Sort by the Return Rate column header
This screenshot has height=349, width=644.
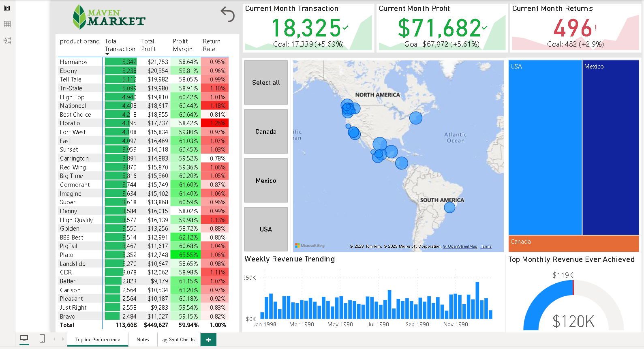[212, 45]
